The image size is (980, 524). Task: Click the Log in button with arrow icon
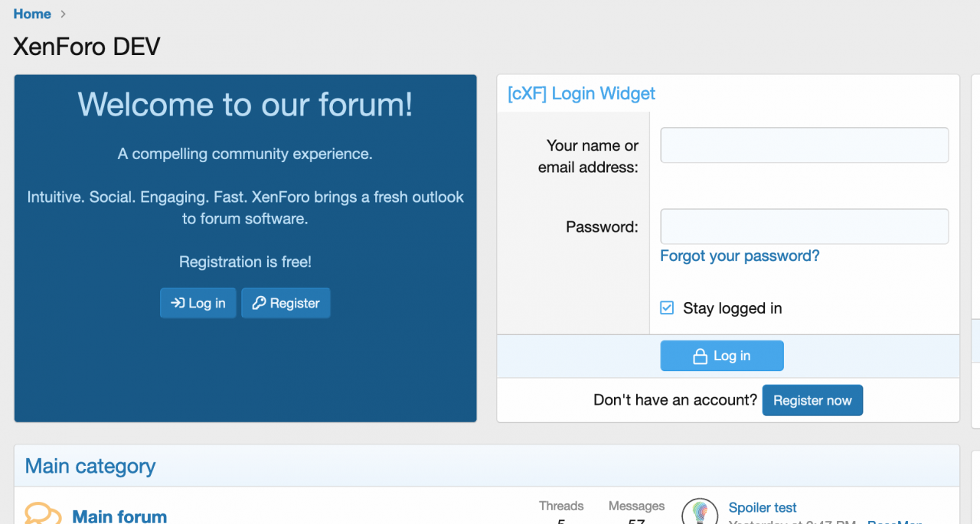(198, 303)
